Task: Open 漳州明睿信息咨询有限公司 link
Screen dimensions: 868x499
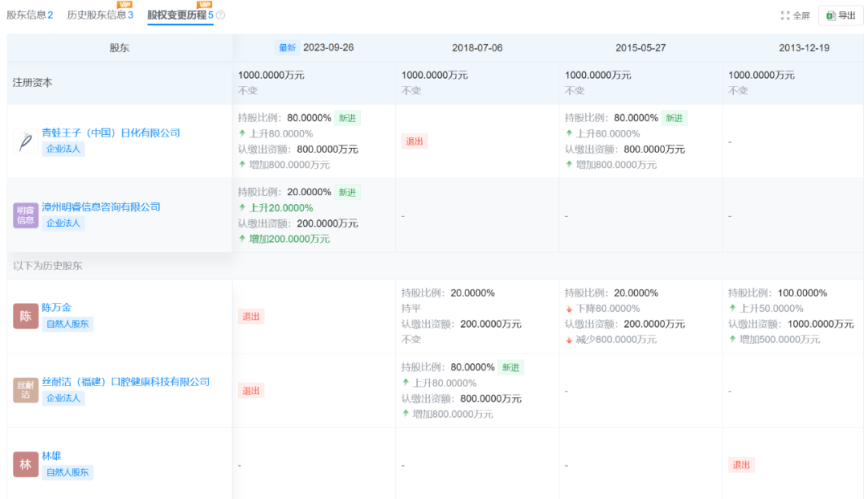Action: [x=100, y=207]
